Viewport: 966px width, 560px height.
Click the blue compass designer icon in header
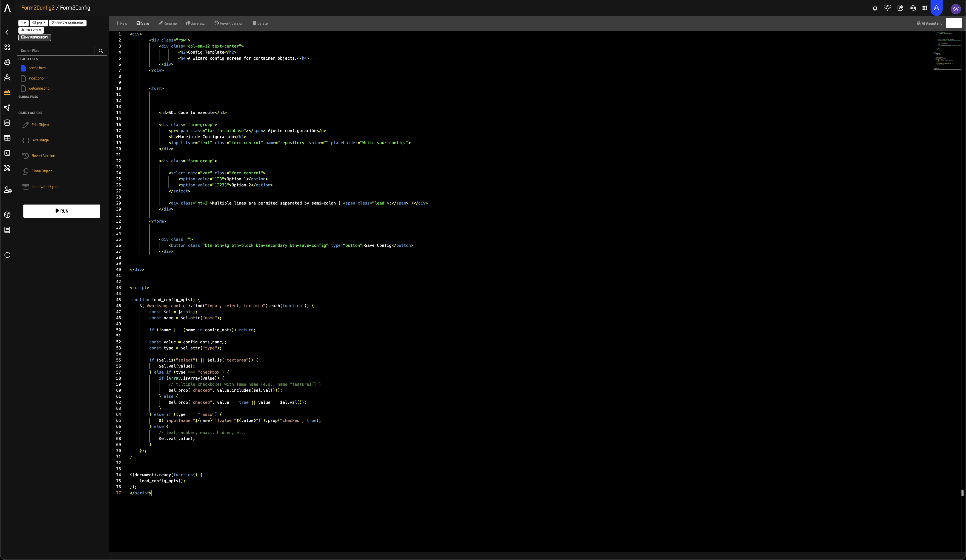937,8
